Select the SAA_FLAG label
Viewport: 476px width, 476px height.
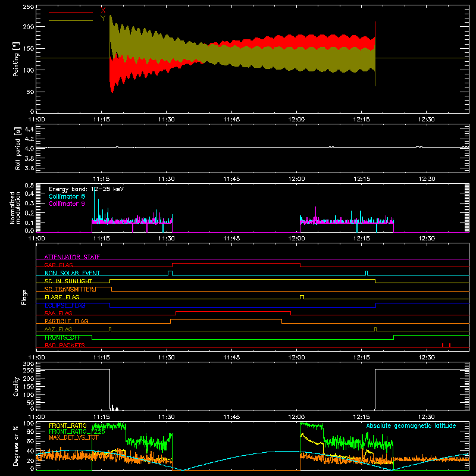tap(58, 313)
